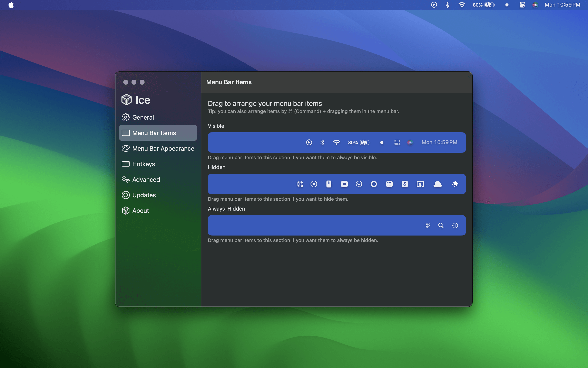This screenshot has height=368, width=588.
Task: Click the Siri icon in the system menu bar
Action: point(535,5)
